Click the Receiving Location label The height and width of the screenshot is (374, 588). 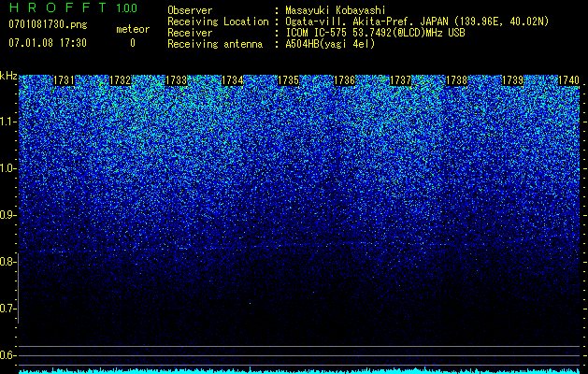(218, 22)
